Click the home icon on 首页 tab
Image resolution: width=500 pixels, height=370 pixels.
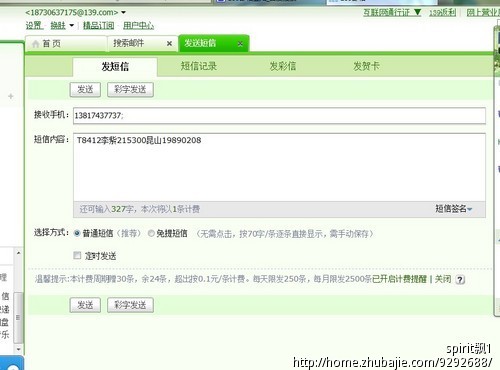[35, 44]
